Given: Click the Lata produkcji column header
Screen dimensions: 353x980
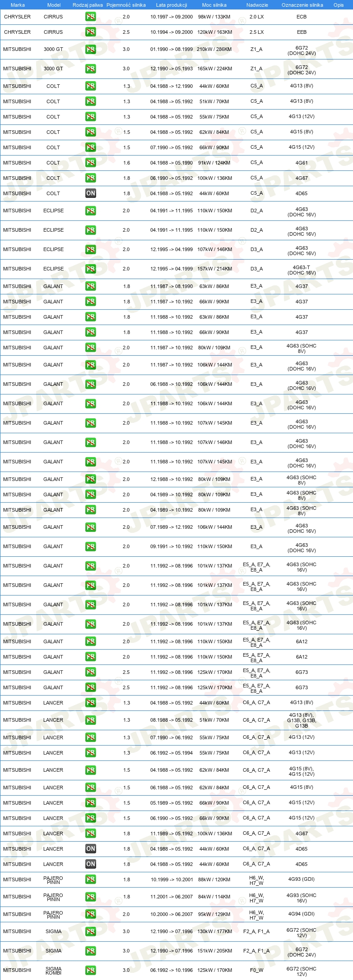Looking at the screenshot, I should click(x=172, y=5).
